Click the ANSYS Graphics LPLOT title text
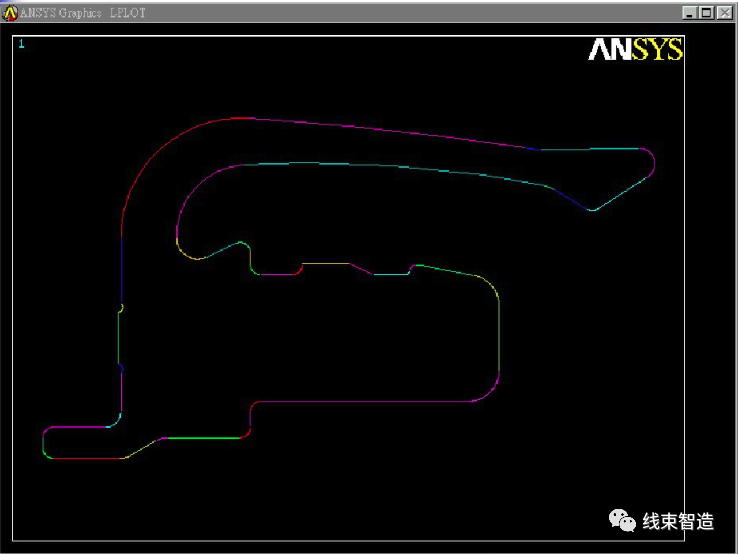Screen dimensions: 738x554 tap(82, 13)
